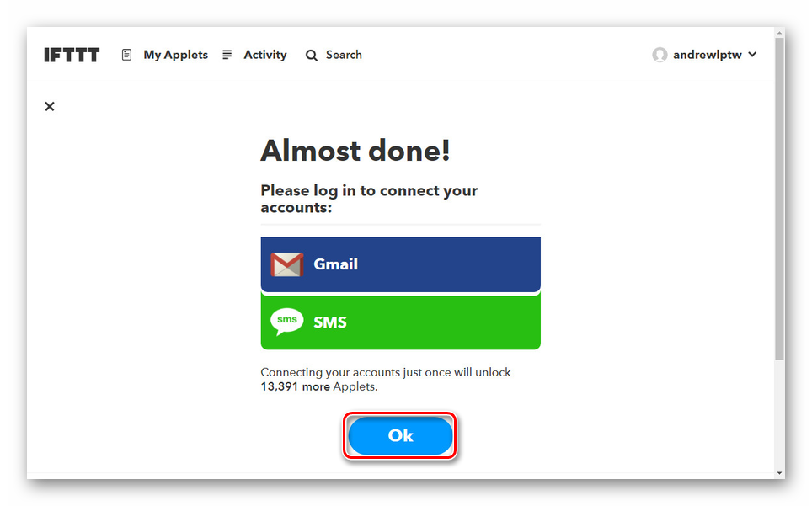Connect the Gmail account bar

[400, 264]
